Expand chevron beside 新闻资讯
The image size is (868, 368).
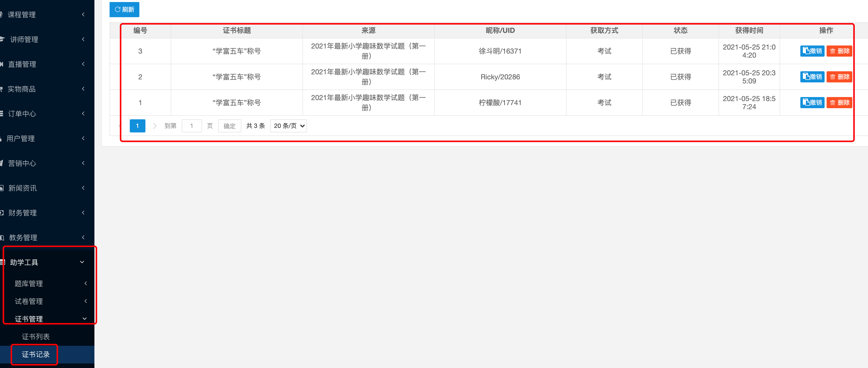[83, 188]
